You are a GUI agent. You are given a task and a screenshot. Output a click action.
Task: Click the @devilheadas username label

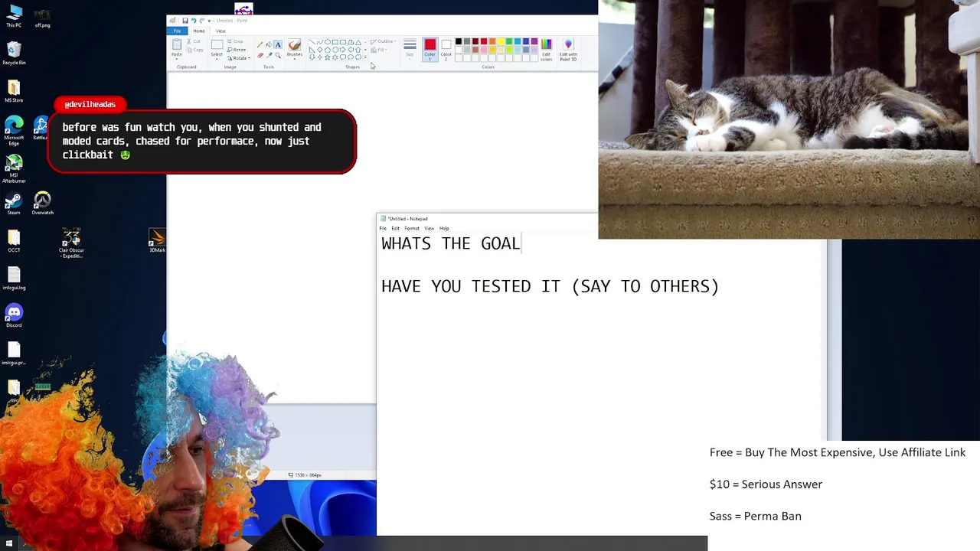[x=90, y=104]
